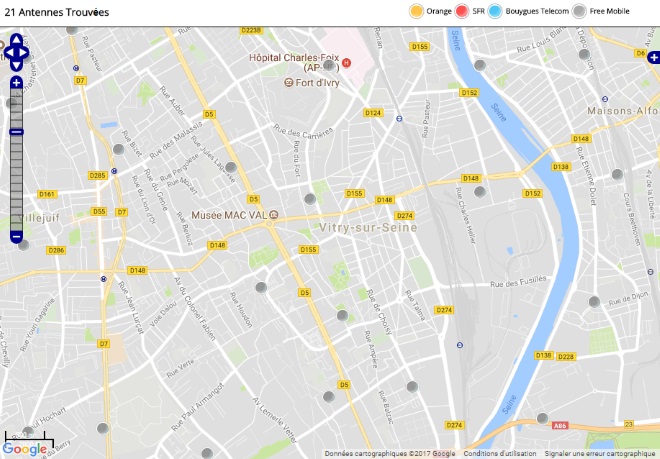Click the zoom slider handle

(x=16, y=132)
